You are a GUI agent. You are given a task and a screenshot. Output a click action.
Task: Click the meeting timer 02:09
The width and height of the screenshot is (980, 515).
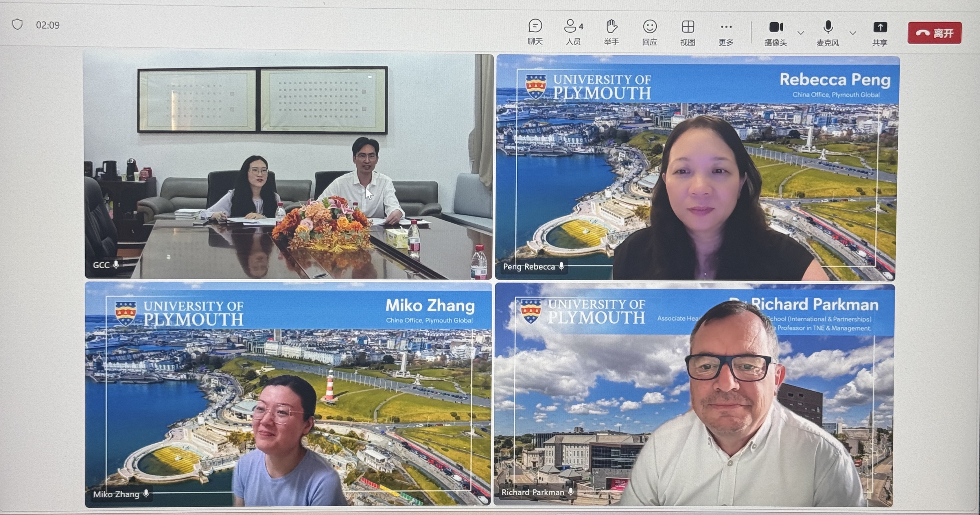point(47,25)
